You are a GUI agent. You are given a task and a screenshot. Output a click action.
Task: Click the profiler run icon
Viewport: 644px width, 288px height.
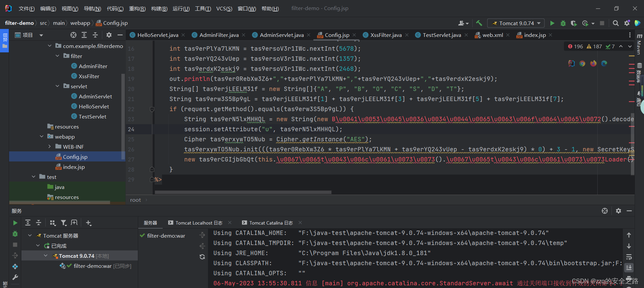[585, 23]
